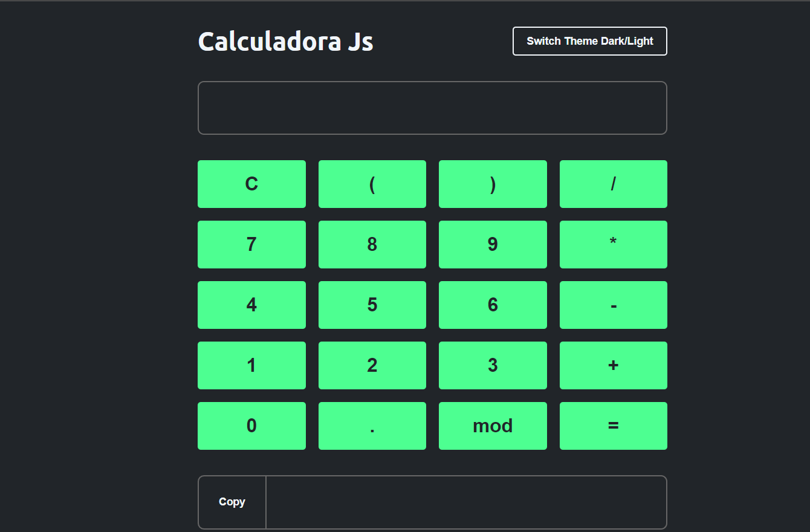Insert a closing parenthesis

(493, 184)
